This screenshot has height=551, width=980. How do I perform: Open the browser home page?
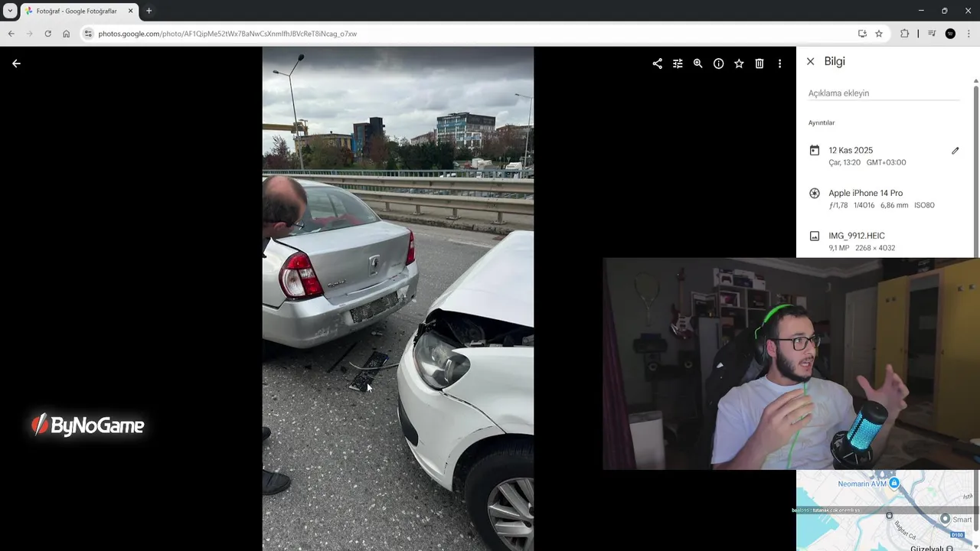66,34
